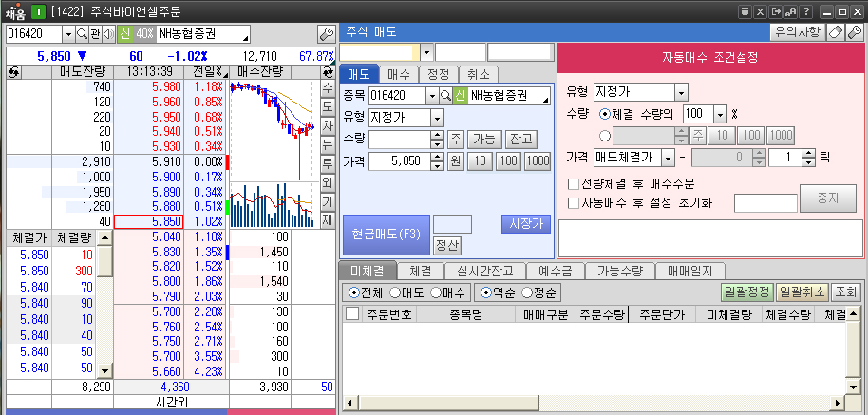Open the 유형 지정가 dropdown in sell form
The height and width of the screenshot is (415, 868).
[437, 118]
